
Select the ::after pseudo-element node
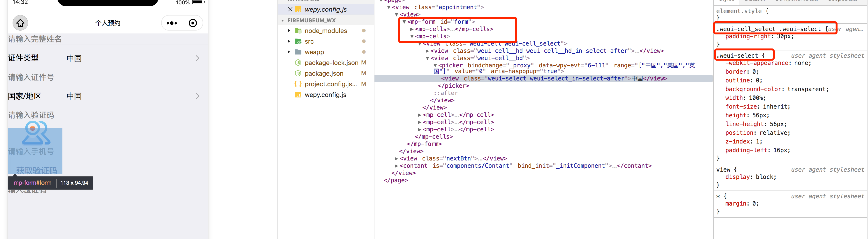(x=445, y=93)
